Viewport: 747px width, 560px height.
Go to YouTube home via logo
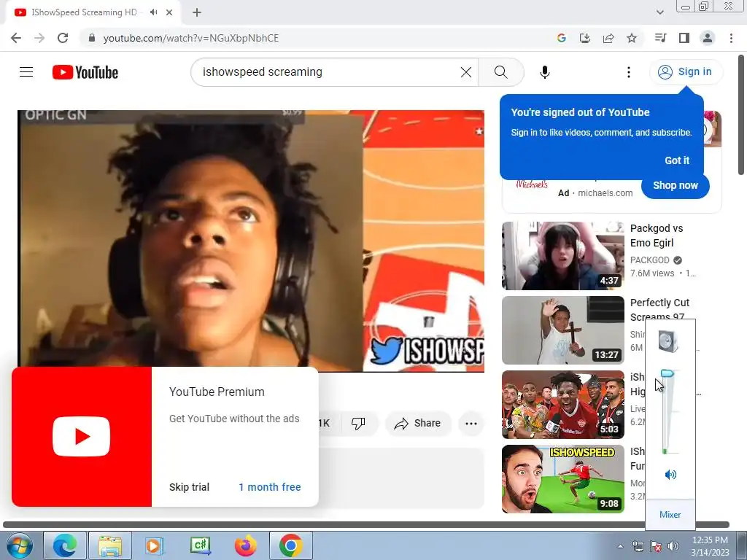85,72
